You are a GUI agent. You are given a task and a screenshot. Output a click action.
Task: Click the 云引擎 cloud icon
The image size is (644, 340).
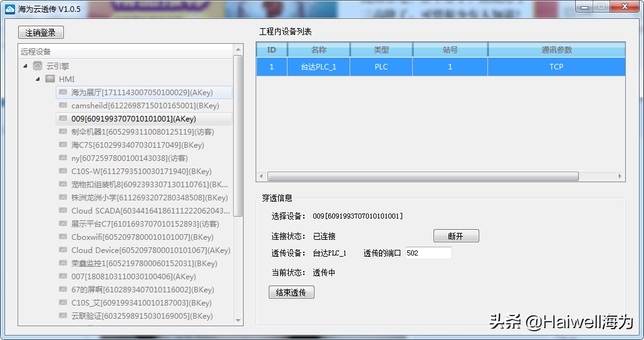click(x=38, y=66)
